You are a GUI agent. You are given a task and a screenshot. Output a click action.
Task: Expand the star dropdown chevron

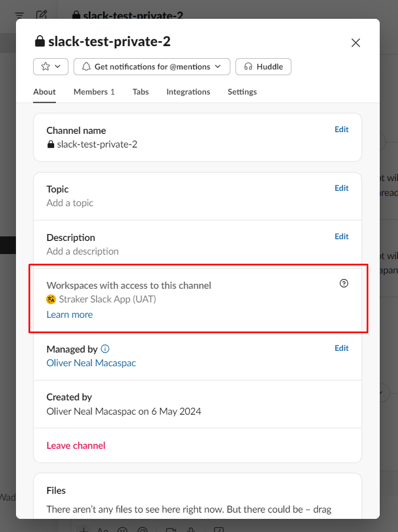point(58,67)
